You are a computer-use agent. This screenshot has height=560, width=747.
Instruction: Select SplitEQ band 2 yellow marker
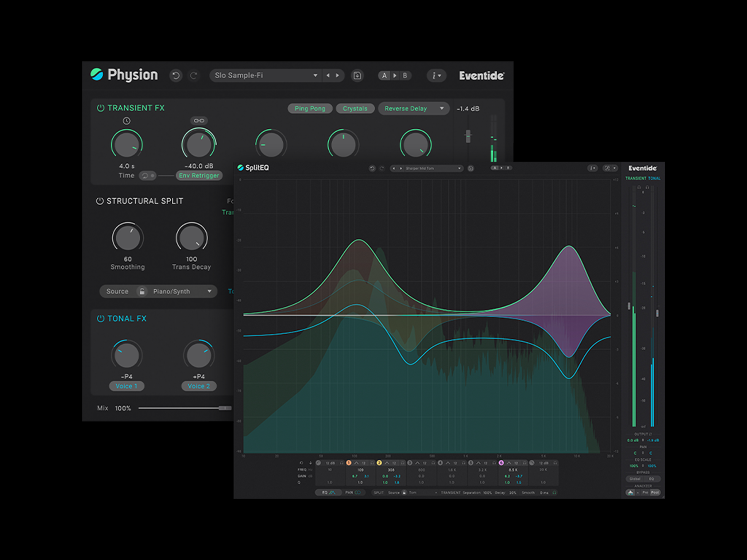(379, 463)
